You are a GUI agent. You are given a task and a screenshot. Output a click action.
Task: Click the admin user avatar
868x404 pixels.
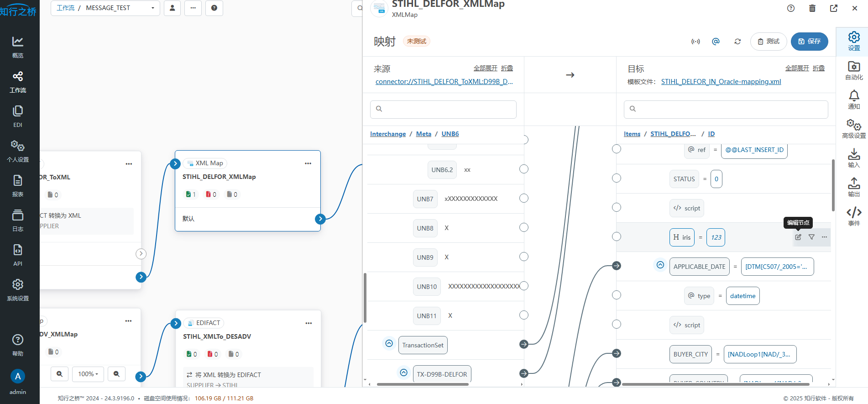(x=18, y=376)
